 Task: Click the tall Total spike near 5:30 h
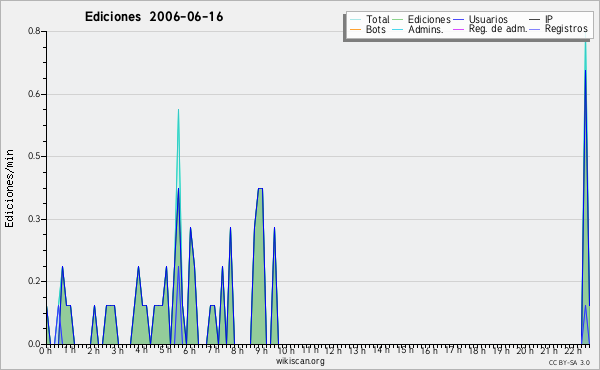coord(178,149)
